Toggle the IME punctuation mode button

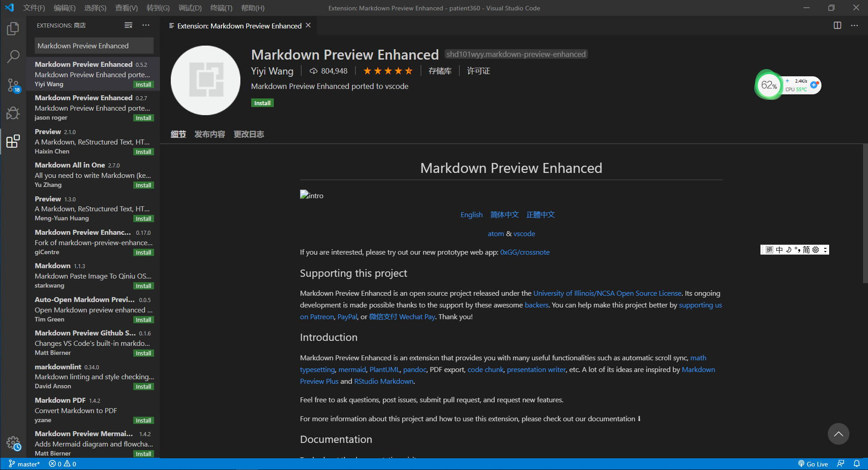(x=798, y=250)
